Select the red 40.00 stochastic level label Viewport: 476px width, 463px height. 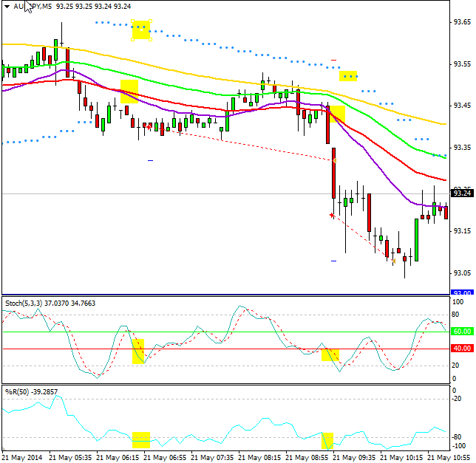tap(462, 349)
